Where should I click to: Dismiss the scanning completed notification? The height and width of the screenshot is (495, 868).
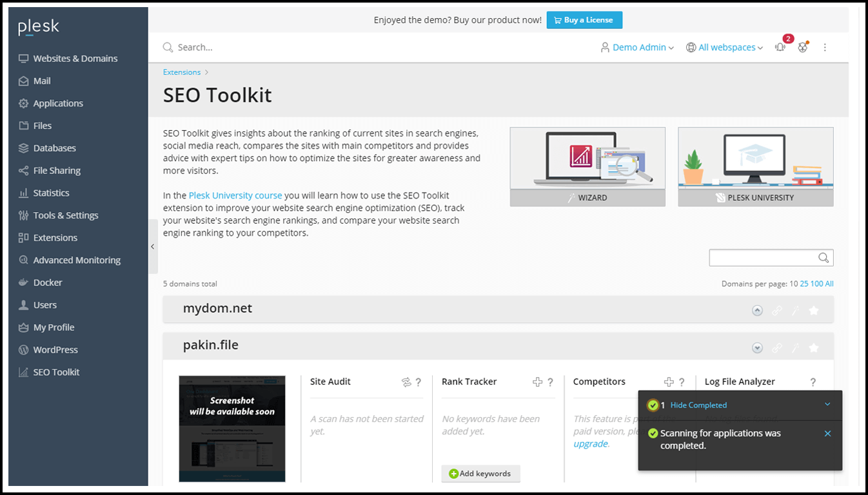(827, 434)
